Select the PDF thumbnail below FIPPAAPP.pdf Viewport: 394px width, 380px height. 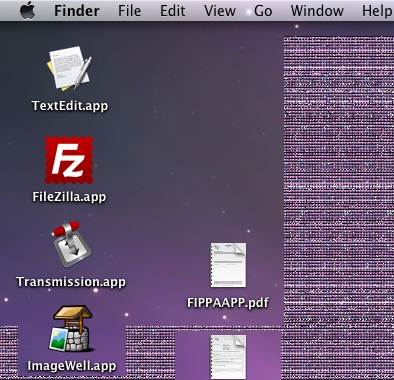click(228, 357)
